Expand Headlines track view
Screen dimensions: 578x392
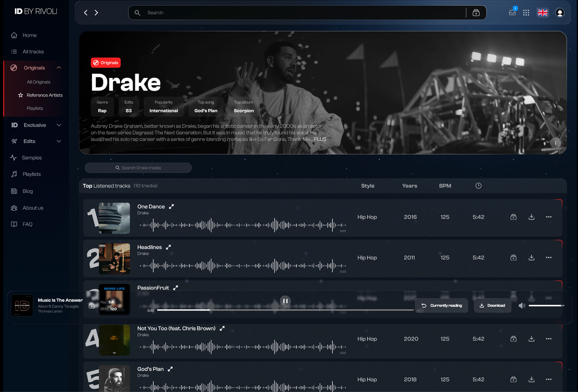pyautogui.click(x=168, y=247)
